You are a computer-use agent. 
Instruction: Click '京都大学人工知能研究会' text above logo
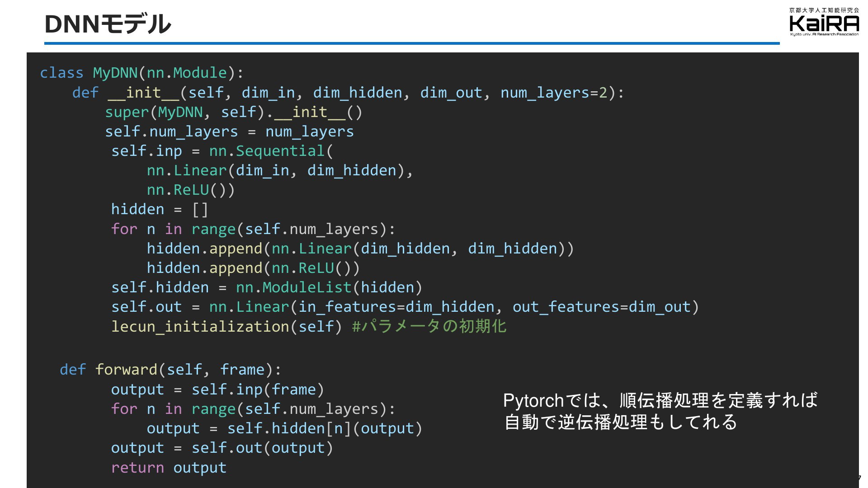tap(824, 10)
